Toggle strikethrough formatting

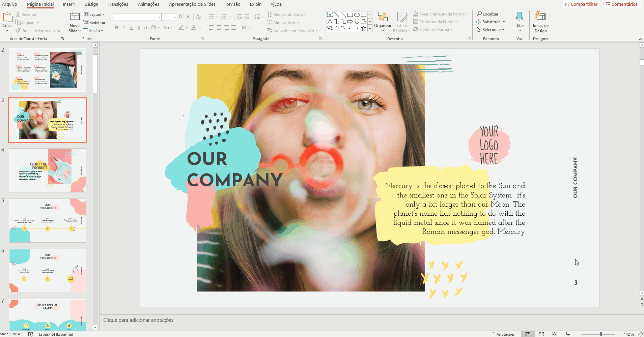pyautogui.click(x=146, y=28)
